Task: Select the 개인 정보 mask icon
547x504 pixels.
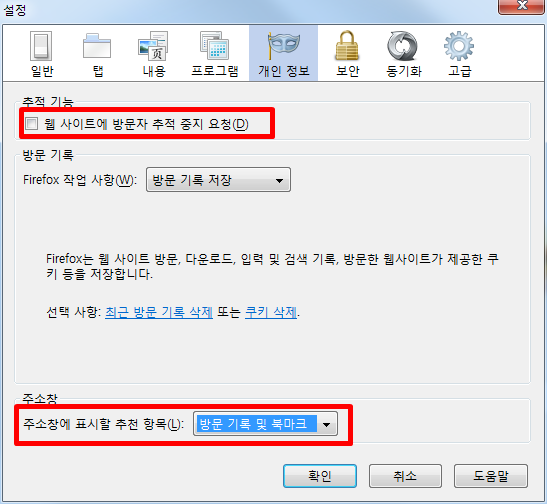Action: click(x=283, y=45)
